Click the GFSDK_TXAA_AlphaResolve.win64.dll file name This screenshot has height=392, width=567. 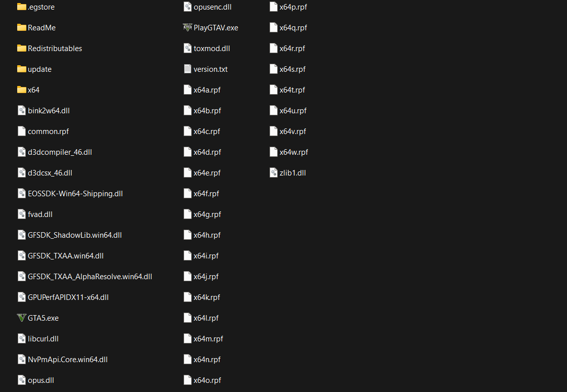[90, 277]
